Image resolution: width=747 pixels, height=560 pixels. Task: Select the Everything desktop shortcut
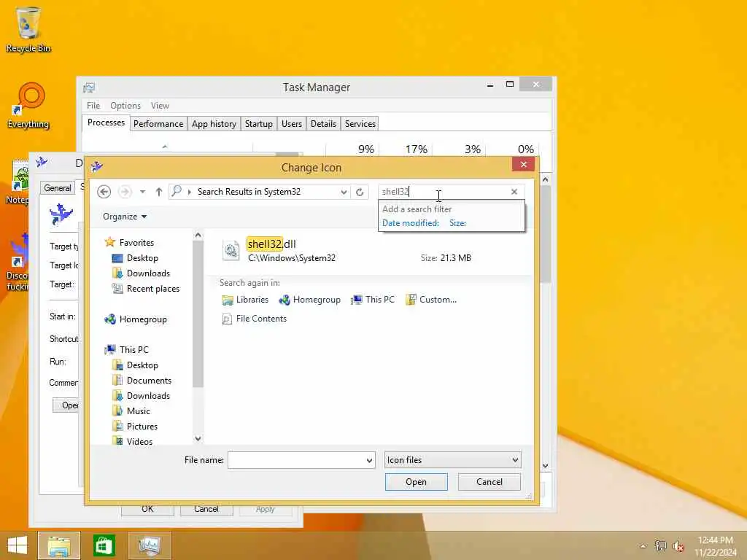tap(28, 105)
